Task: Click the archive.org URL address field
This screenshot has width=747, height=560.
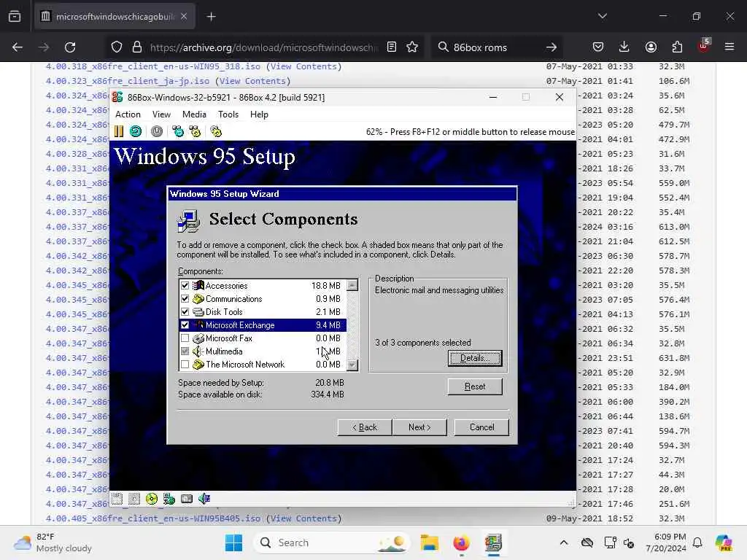Action: click(x=263, y=47)
